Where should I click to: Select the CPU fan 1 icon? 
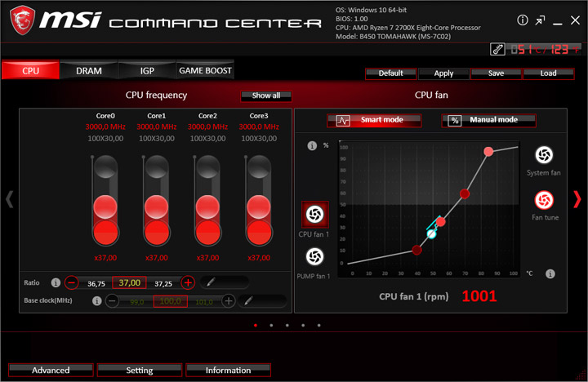coord(314,214)
